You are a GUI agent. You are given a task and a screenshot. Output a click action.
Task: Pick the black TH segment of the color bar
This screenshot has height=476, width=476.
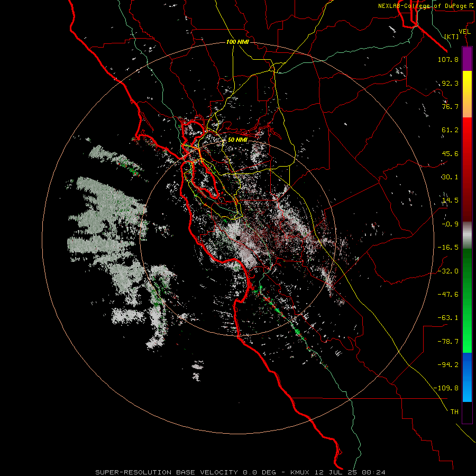467,413
